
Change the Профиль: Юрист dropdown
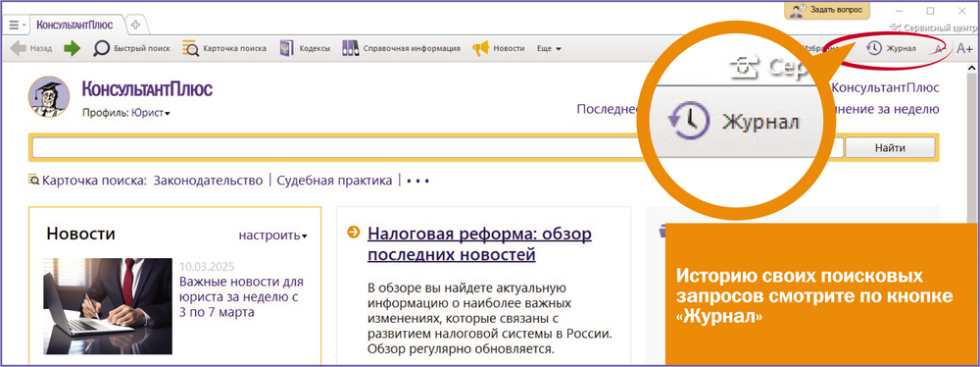126,113
